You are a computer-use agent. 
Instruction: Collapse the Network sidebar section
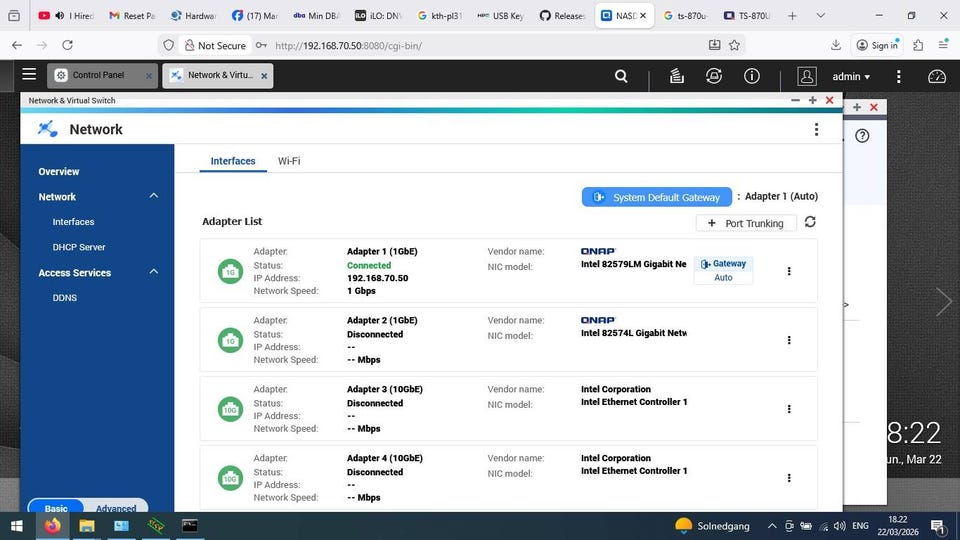coord(153,196)
